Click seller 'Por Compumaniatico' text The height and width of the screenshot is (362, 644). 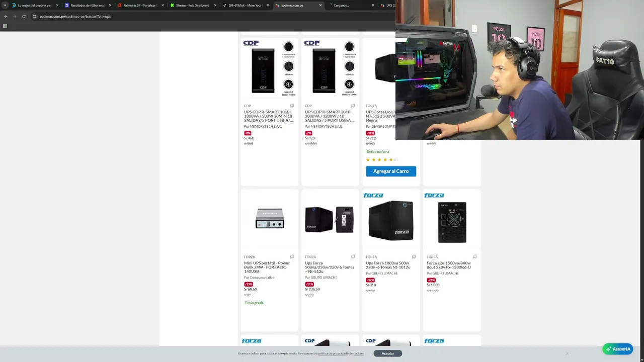(x=259, y=278)
